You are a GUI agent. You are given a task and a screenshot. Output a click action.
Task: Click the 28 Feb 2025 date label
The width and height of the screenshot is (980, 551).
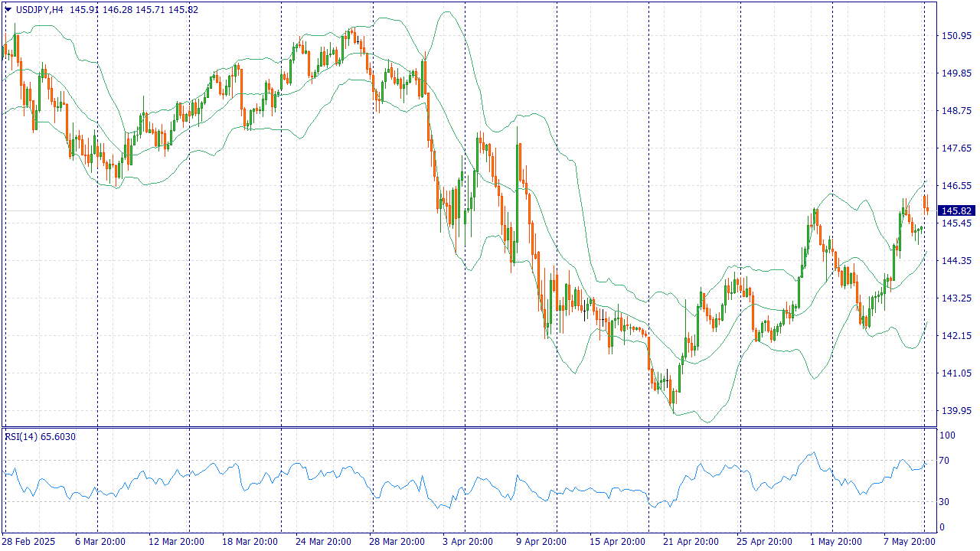pos(29,542)
